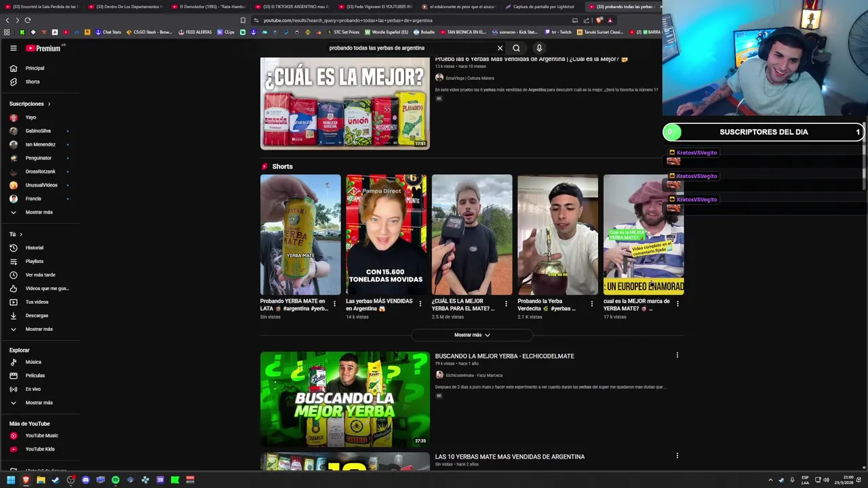Start voice search with the microphone icon
Viewport: 868px width, 488px height.
[x=539, y=48]
